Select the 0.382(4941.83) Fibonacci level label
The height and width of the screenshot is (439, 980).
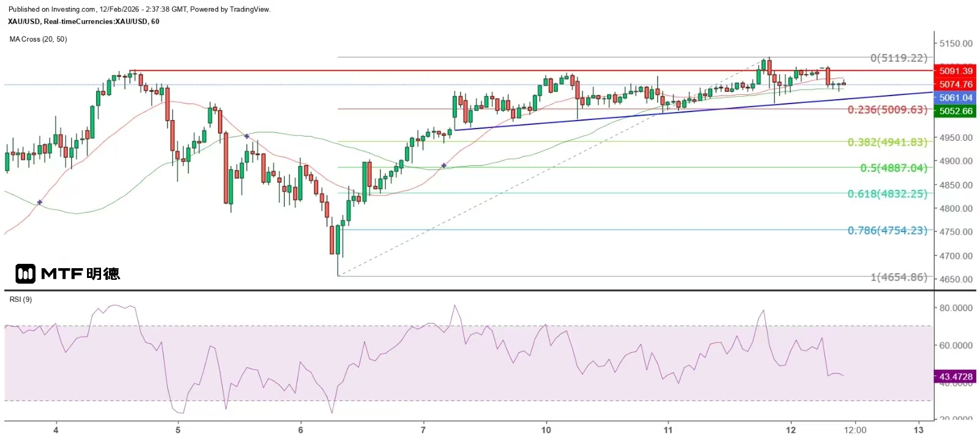coord(887,143)
